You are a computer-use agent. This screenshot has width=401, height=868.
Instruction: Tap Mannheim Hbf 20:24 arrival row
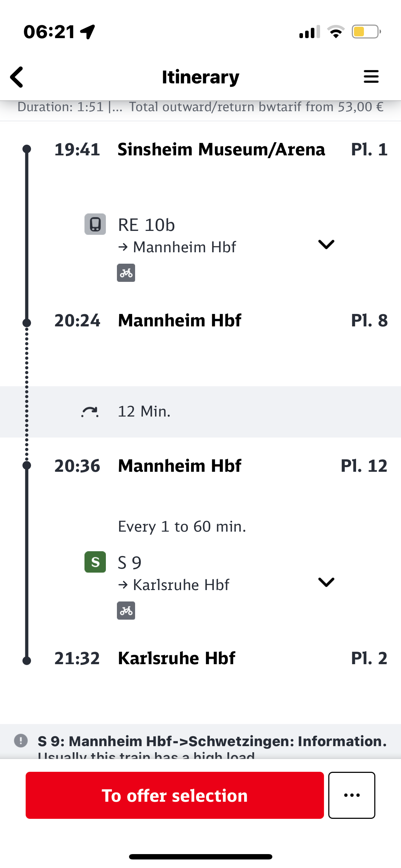point(180,320)
